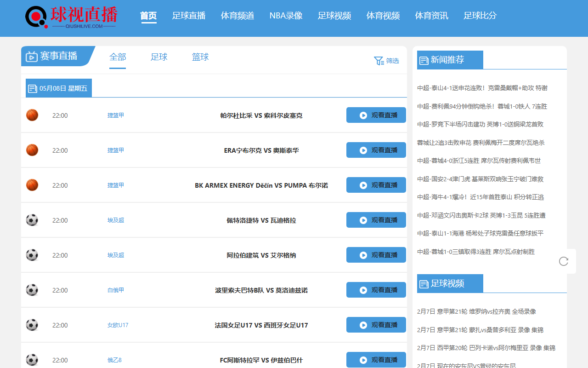Viewport: 588px width, 368px height.
Task: Open 埃及超 link in 阿拉伯建筑 row
Action: pos(116,255)
